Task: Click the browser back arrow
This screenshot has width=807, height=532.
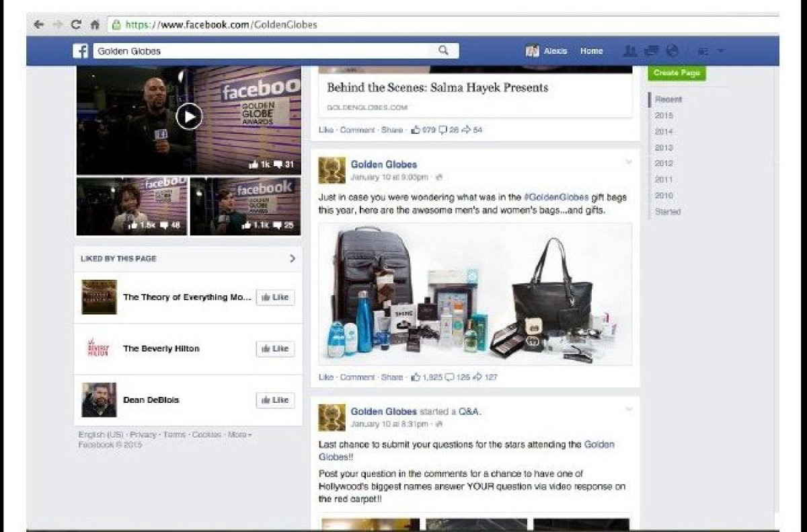Action: [x=39, y=24]
